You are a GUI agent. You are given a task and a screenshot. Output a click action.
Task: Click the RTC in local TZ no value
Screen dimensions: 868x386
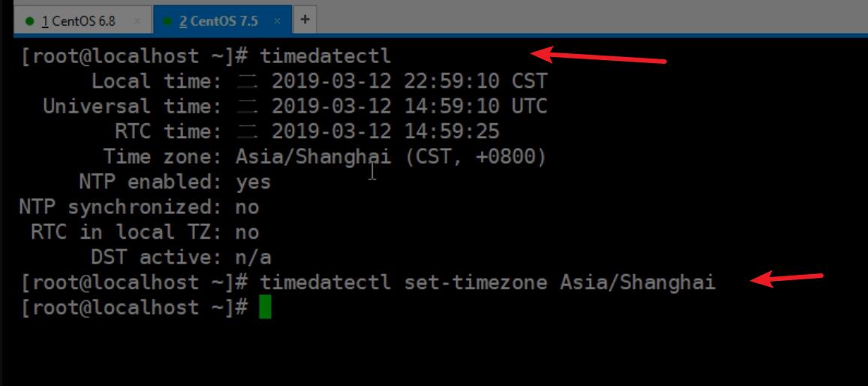pyautogui.click(x=248, y=233)
